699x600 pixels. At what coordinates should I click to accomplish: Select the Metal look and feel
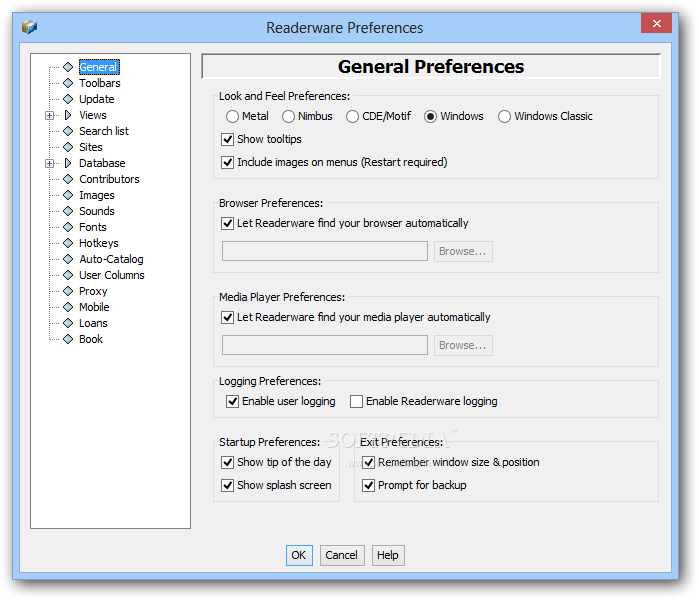point(232,117)
